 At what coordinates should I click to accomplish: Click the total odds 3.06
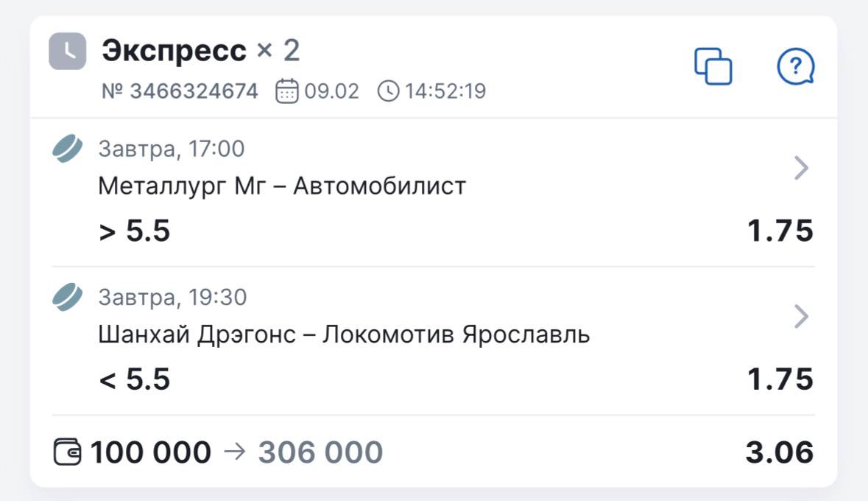[779, 452]
